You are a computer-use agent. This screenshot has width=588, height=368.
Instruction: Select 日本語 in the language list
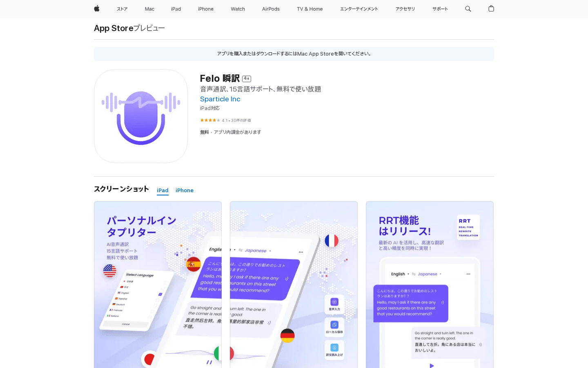(130, 281)
